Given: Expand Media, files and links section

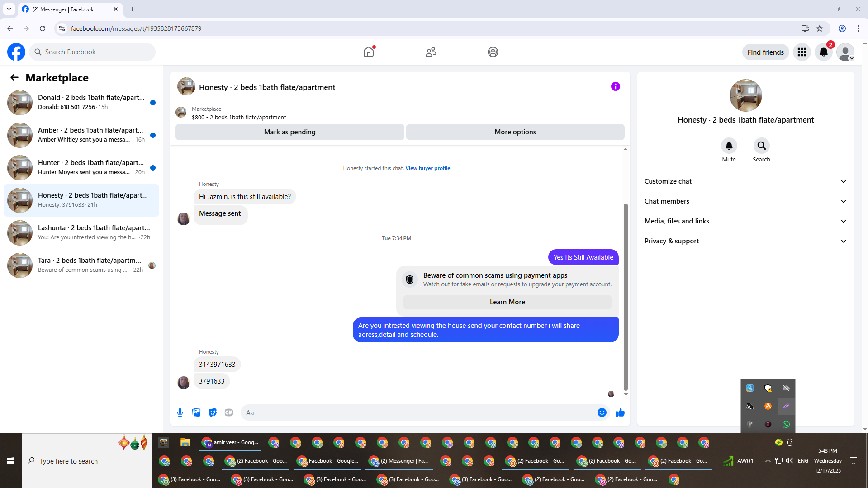Looking at the screenshot, I should (745, 221).
